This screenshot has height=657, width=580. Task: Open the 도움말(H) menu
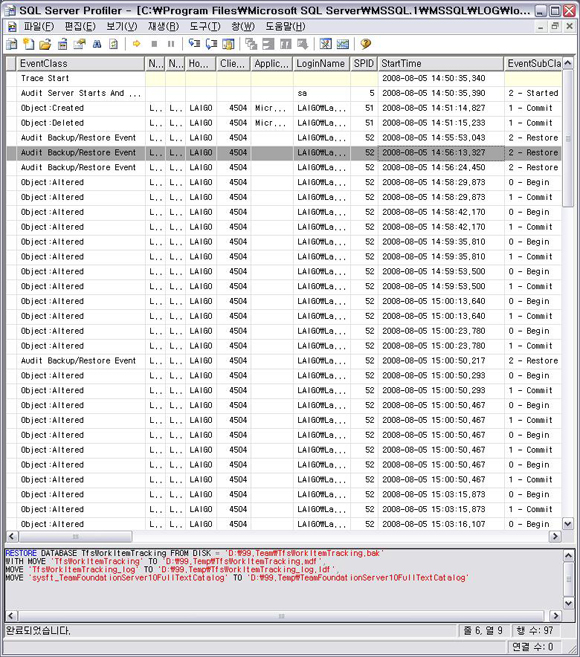coord(285,27)
